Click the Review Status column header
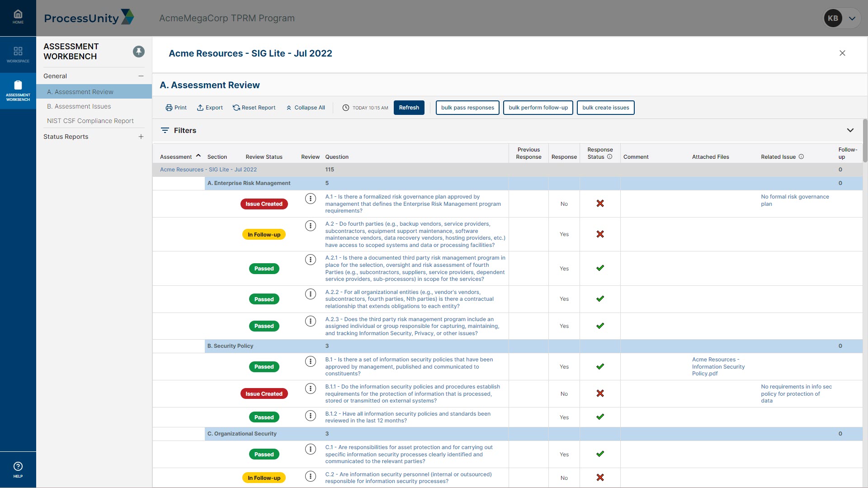The image size is (868, 488). click(x=264, y=157)
